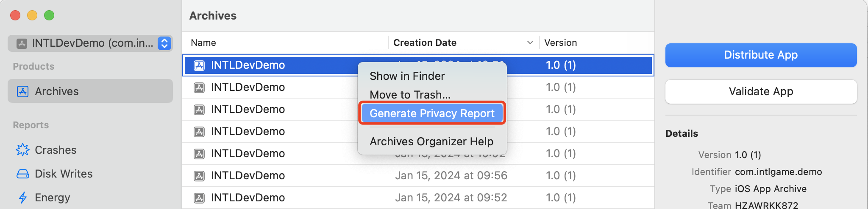Choose Move to Trash menu option
868x209 pixels.
coord(410,95)
